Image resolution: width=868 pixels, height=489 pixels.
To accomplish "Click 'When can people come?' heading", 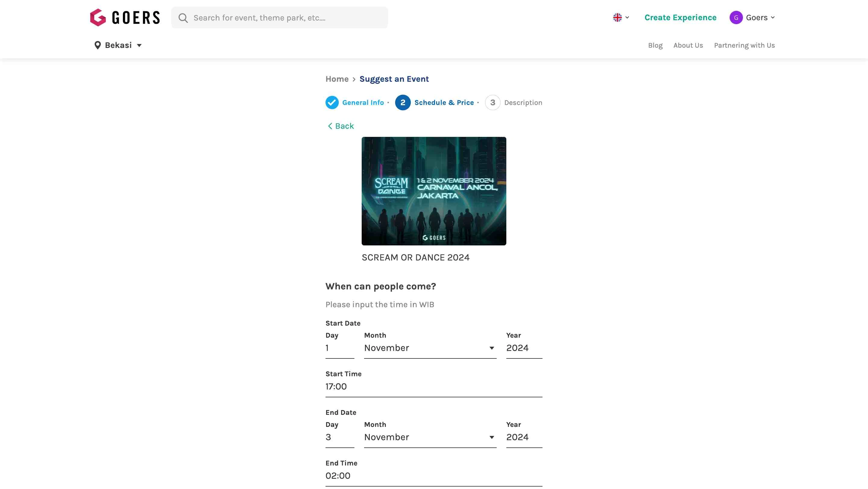I will click(380, 286).
